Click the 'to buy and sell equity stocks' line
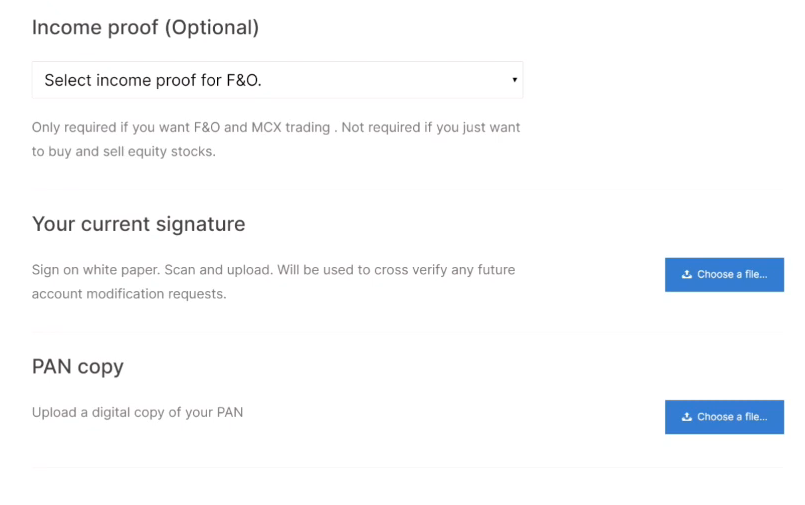This screenshot has width=805, height=505. (x=124, y=152)
